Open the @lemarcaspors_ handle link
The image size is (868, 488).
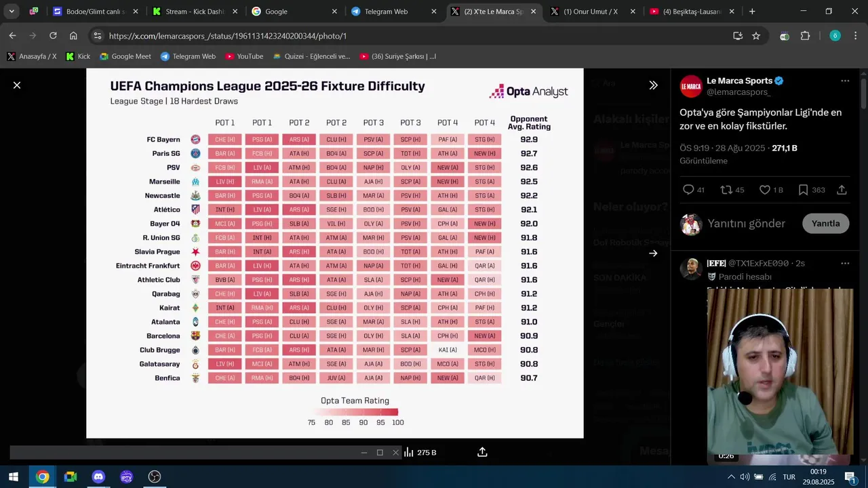[738, 91]
